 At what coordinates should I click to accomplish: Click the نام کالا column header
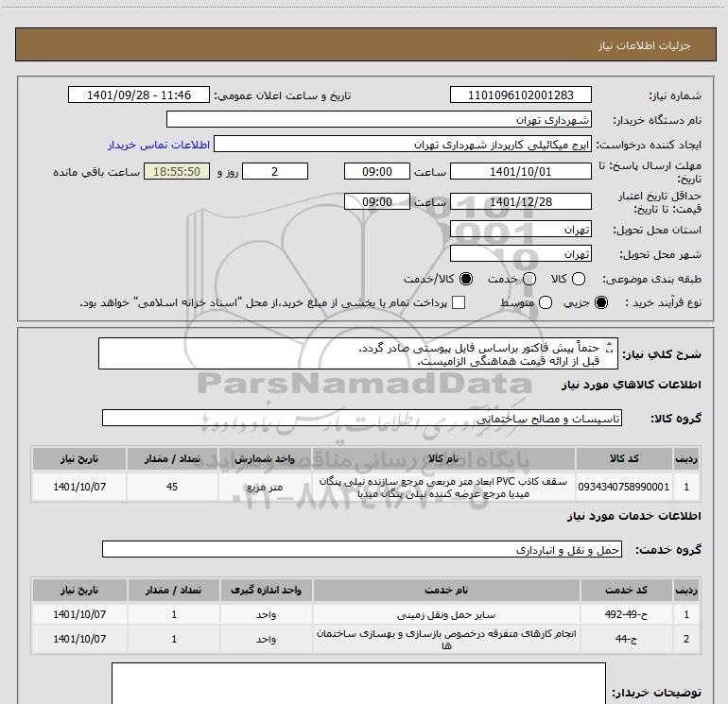point(443,458)
